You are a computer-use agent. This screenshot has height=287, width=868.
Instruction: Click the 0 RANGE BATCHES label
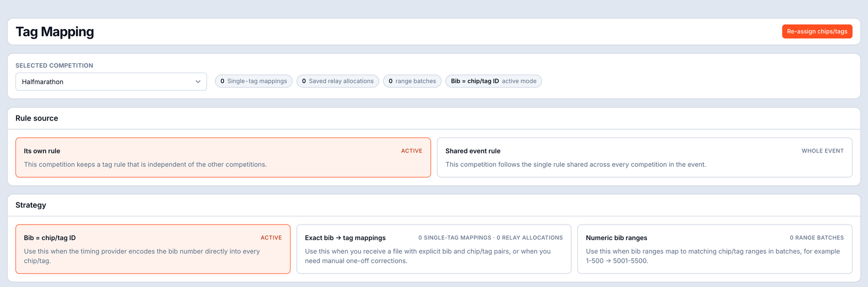coord(817,238)
